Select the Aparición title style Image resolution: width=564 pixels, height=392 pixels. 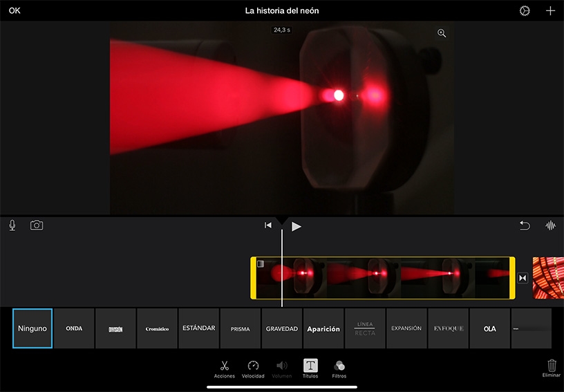pos(323,328)
